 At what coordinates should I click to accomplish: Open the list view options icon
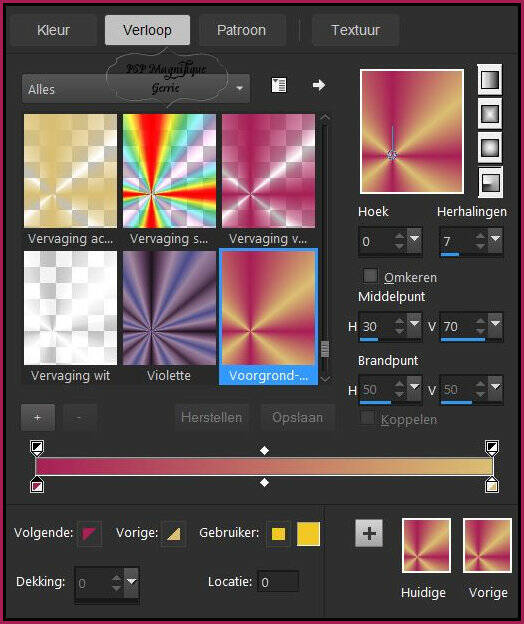[279, 85]
